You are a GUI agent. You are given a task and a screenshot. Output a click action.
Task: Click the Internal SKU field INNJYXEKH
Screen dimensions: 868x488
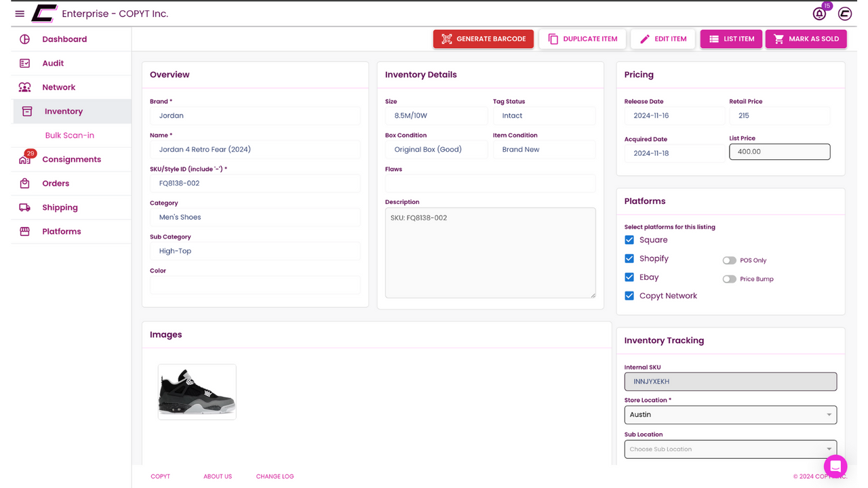click(x=730, y=382)
